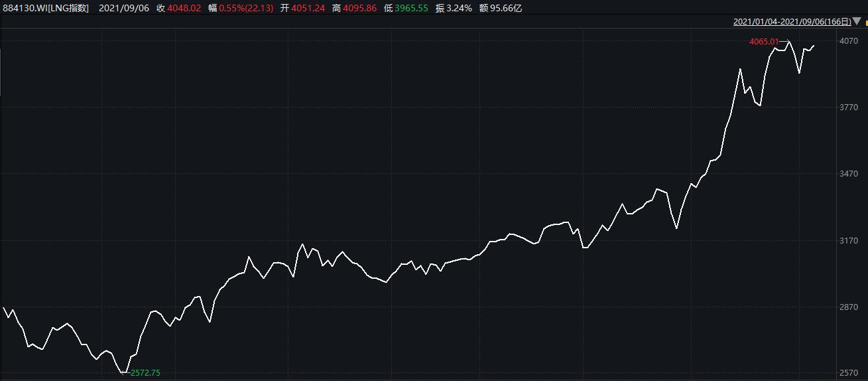Screen dimensions: 868x381
Task: Open the date range dropdown triangle
Action: tap(856, 22)
